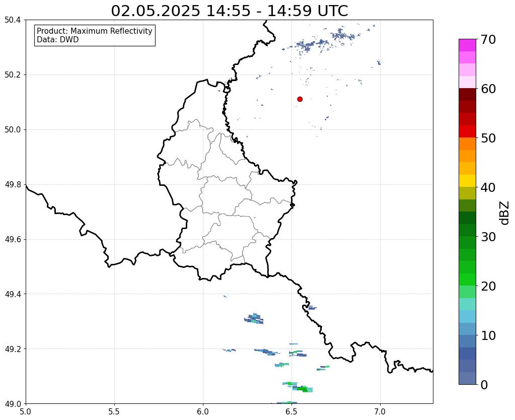This screenshot has height=420, width=515.
Task: Click the latitude label 49.4
Action: click(13, 294)
